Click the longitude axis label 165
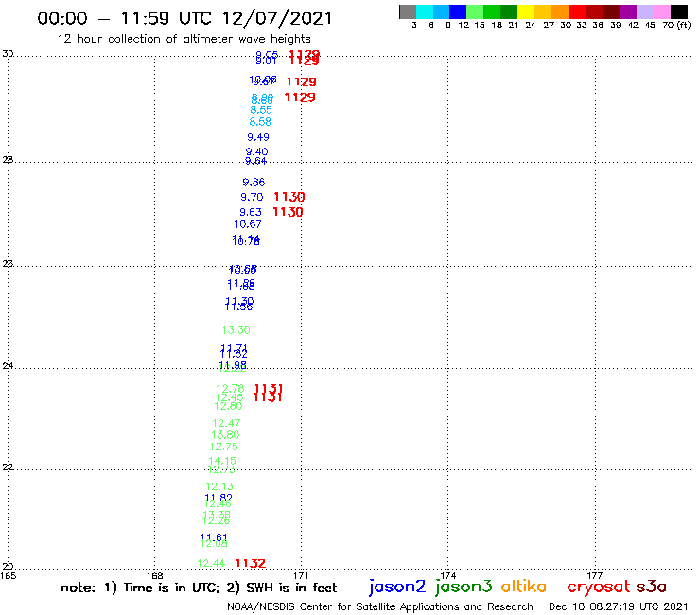The height and width of the screenshot is (615, 700). coord(8,575)
